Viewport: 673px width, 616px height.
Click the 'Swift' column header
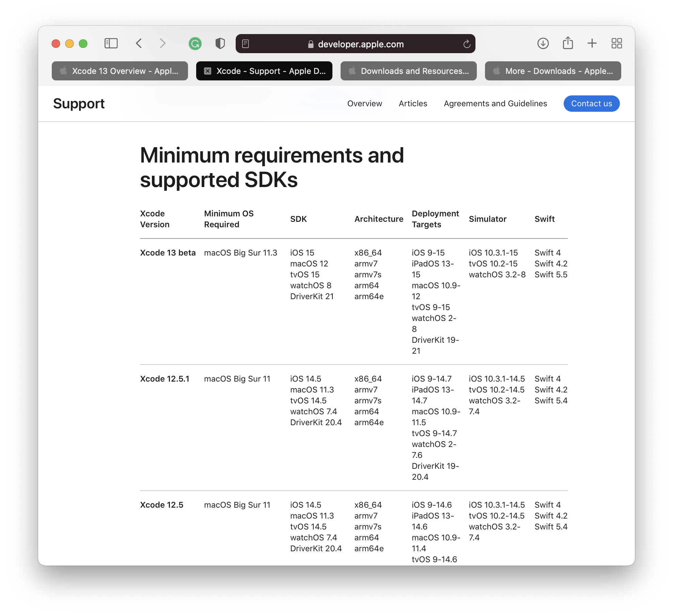click(x=545, y=219)
